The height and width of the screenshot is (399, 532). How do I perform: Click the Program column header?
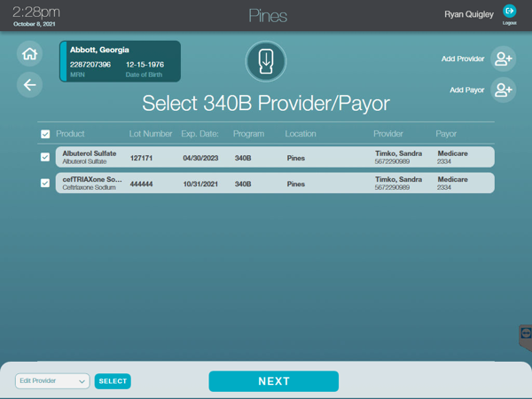[248, 134]
